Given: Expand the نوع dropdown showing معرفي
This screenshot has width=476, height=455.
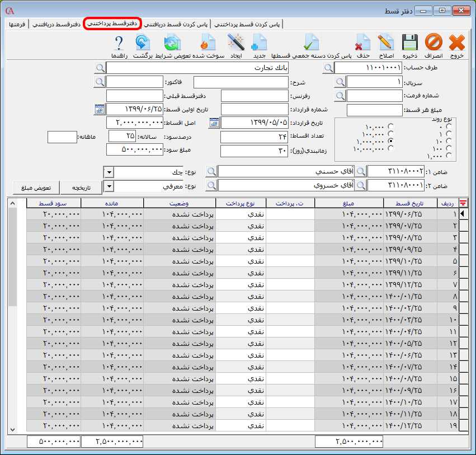Looking at the screenshot, I should tap(109, 186).
